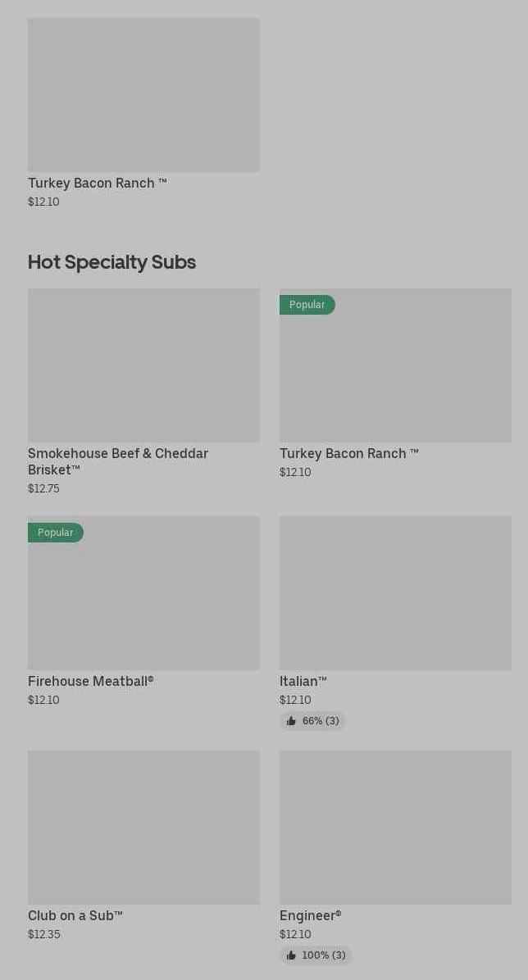Image resolution: width=528 pixels, height=980 pixels.
Task: Click thumbs-up icon on Italian rating
Action: click(x=291, y=721)
